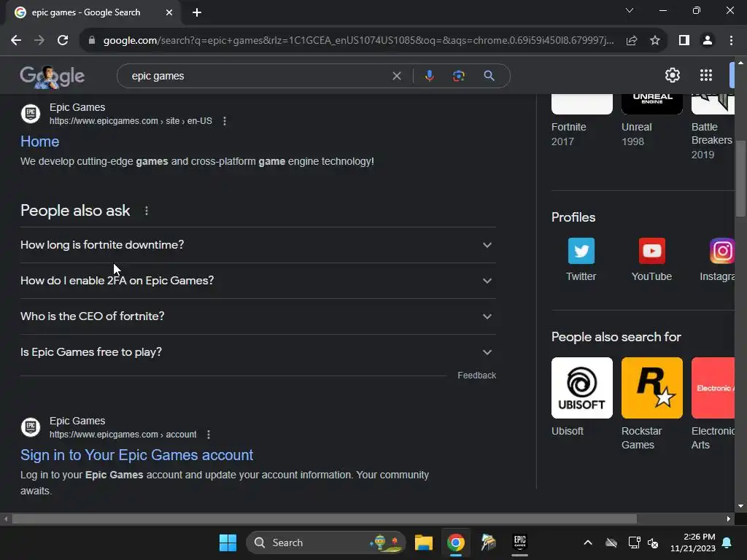Open Google apps grid
This screenshot has height=560, width=747.
point(706,75)
